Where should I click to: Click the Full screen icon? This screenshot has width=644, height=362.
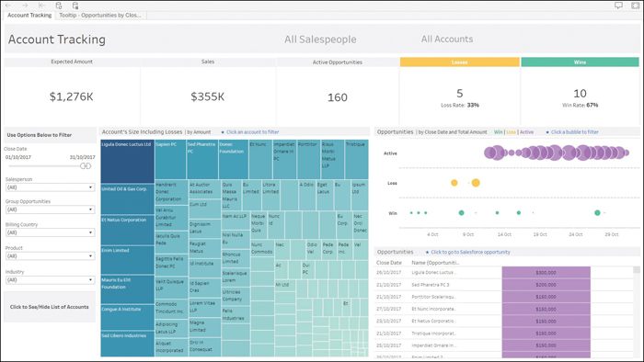(x=635, y=6)
